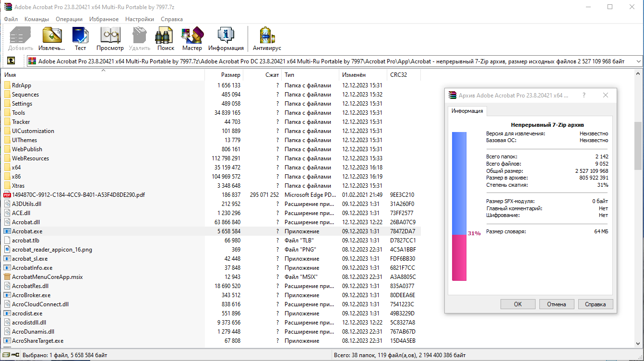The image size is (644, 361).
Task: Open the Файл menu
Action: pos(11,19)
